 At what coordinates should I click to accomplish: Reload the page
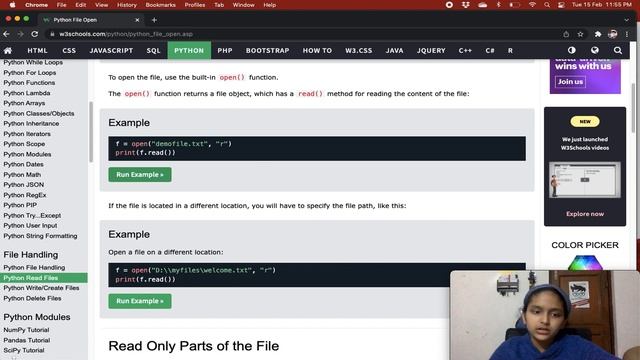click(x=35, y=34)
